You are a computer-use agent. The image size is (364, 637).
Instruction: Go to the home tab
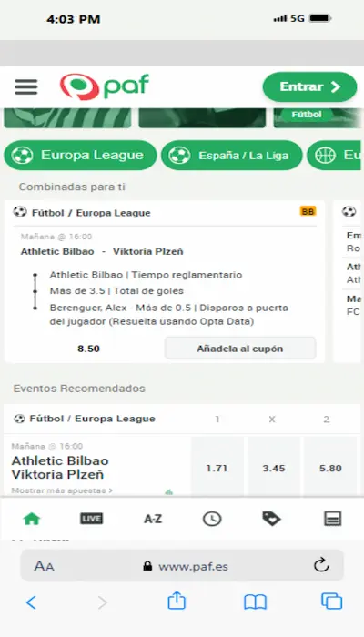32,519
